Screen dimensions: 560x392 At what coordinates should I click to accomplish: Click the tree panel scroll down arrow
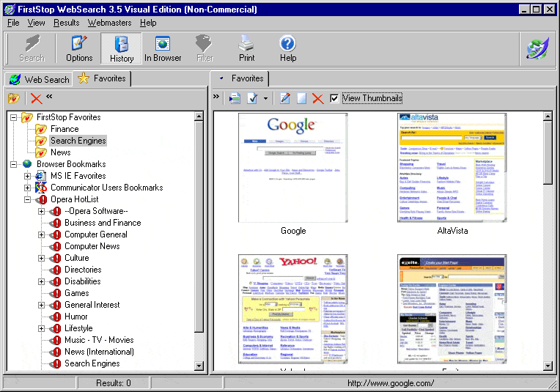pos(199,366)
